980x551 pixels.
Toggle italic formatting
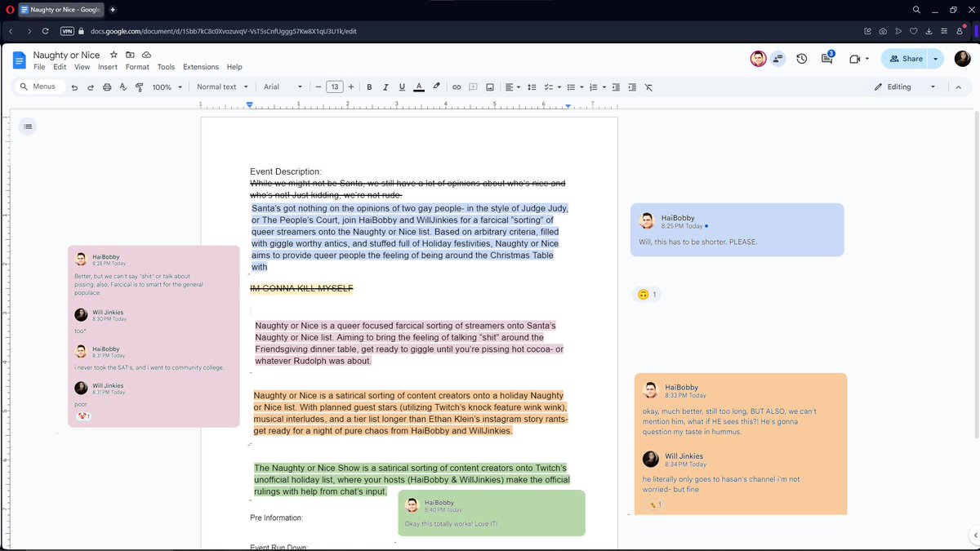point(385,87)
